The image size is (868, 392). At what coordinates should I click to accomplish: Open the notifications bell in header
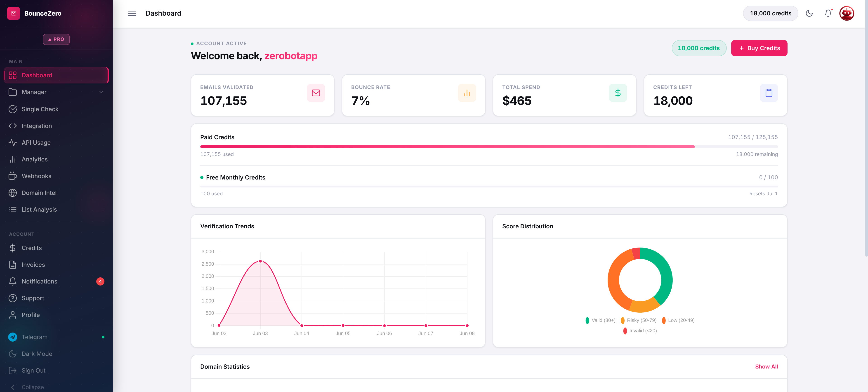[x=828, y=14]
